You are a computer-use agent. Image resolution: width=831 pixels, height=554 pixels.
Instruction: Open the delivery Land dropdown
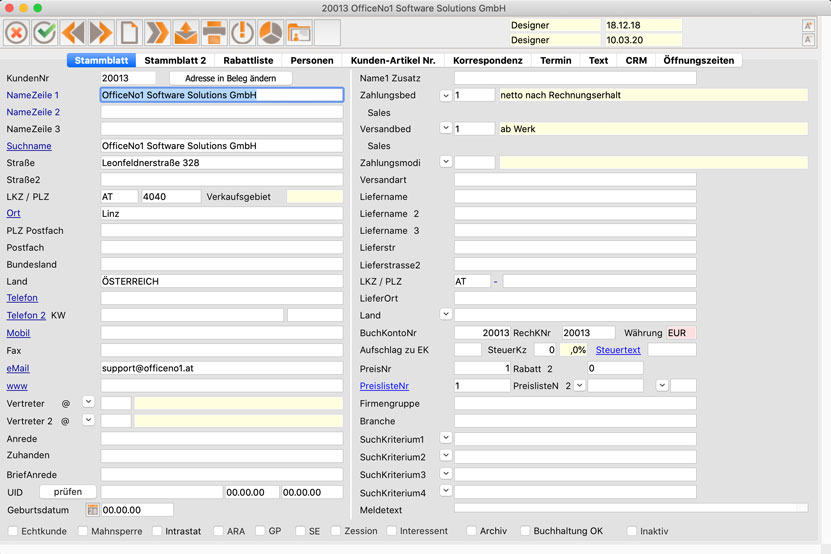point(446,314)
